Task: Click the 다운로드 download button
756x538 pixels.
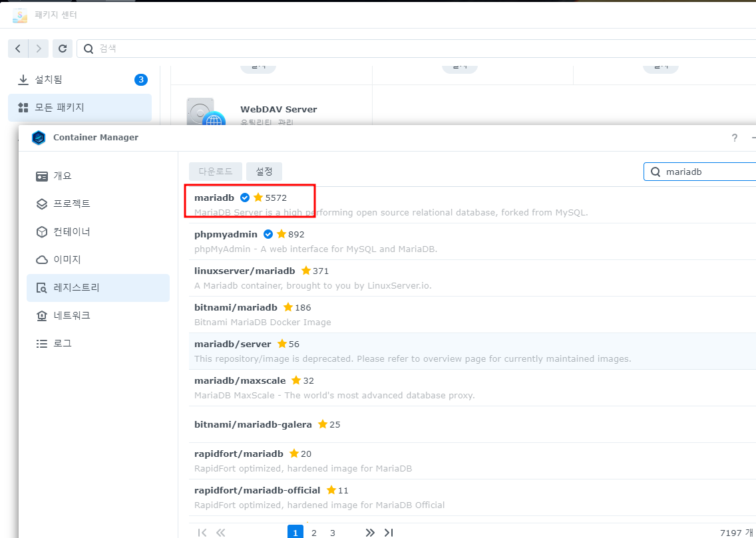Action: tap(216, 172)
